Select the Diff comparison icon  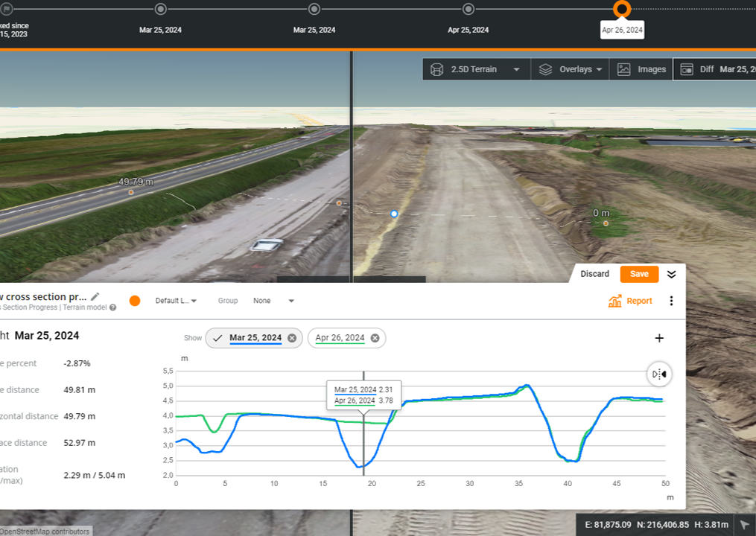tap(685, 68)
